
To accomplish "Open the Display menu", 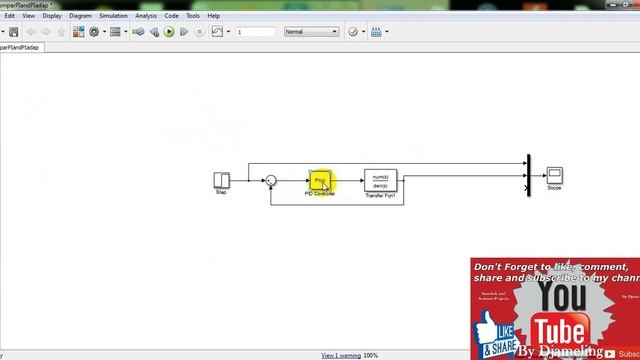I will (x=52, y=16).
